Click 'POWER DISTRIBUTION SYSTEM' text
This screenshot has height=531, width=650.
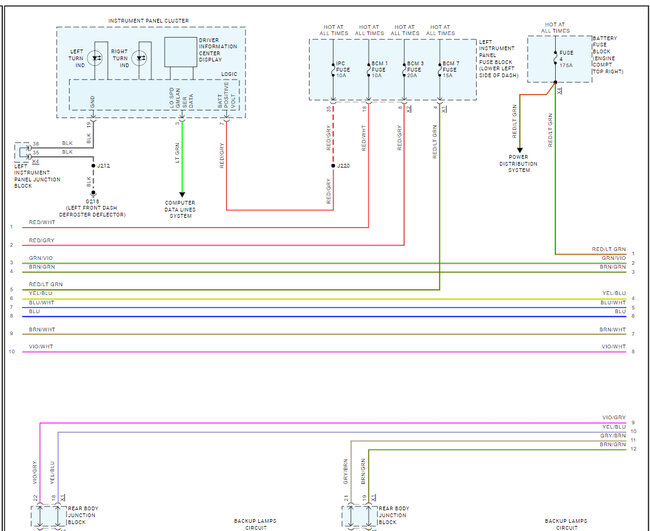[x=519, y=163]
